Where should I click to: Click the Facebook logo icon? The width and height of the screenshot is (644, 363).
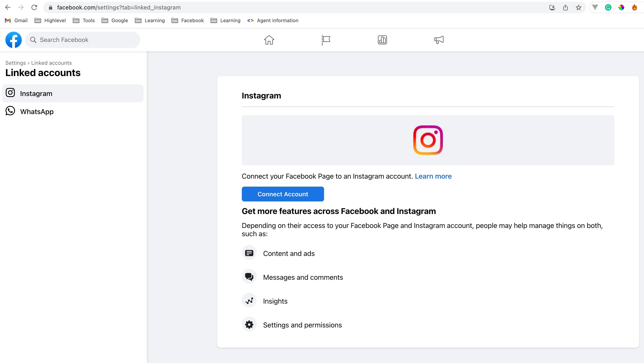pyautogui.click(x=14, y=40)
